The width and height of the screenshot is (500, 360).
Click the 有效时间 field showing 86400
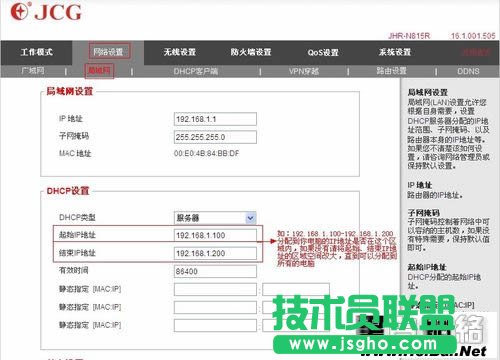coord(215,271)
